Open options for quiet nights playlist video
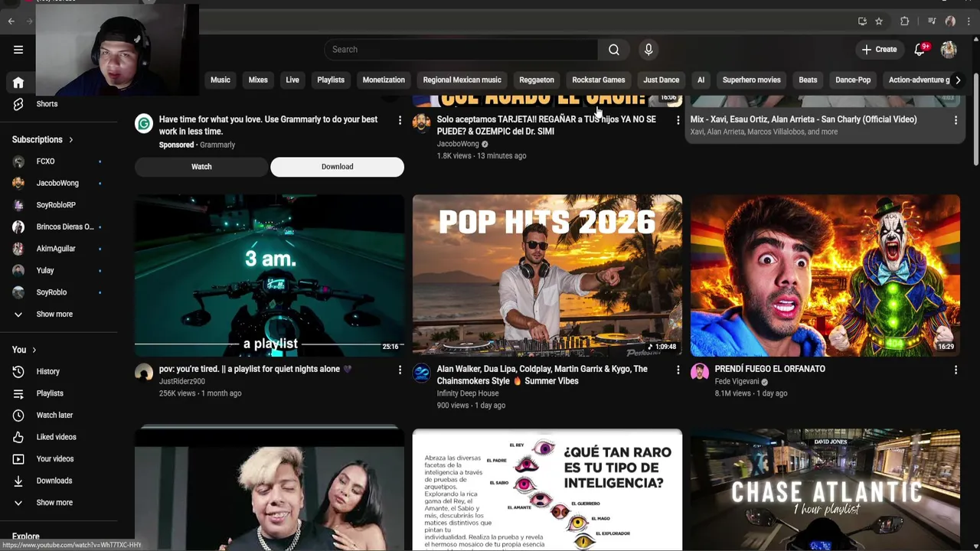This screenshot has width=980, height=551. pyautogui.click(x=400, y=370)
